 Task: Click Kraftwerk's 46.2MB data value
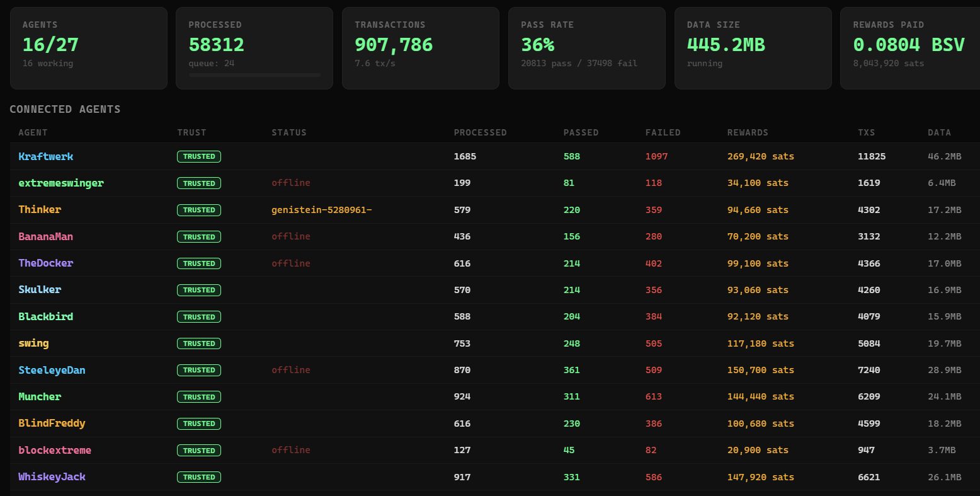(x=944, y=156)
